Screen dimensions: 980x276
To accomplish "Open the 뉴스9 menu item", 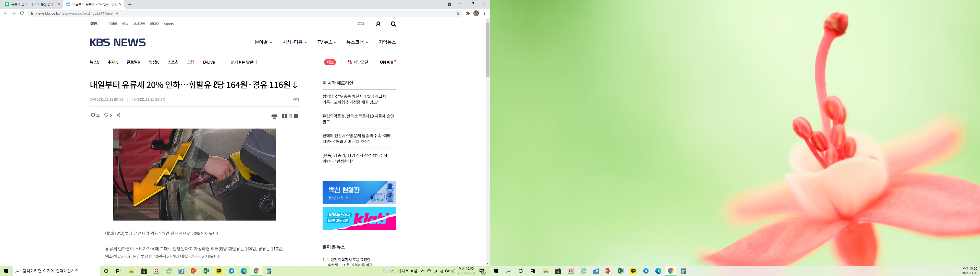I will (x=94, y=62).
